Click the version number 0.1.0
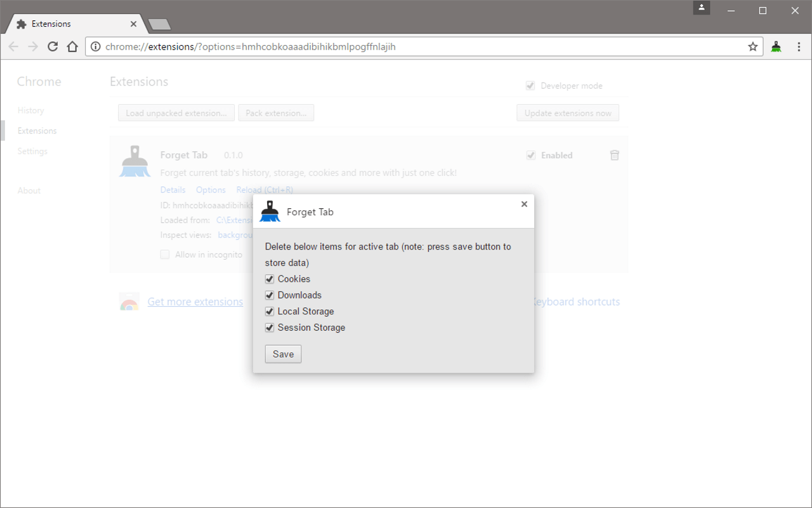 pyautogui.click(x=233, y=155)
